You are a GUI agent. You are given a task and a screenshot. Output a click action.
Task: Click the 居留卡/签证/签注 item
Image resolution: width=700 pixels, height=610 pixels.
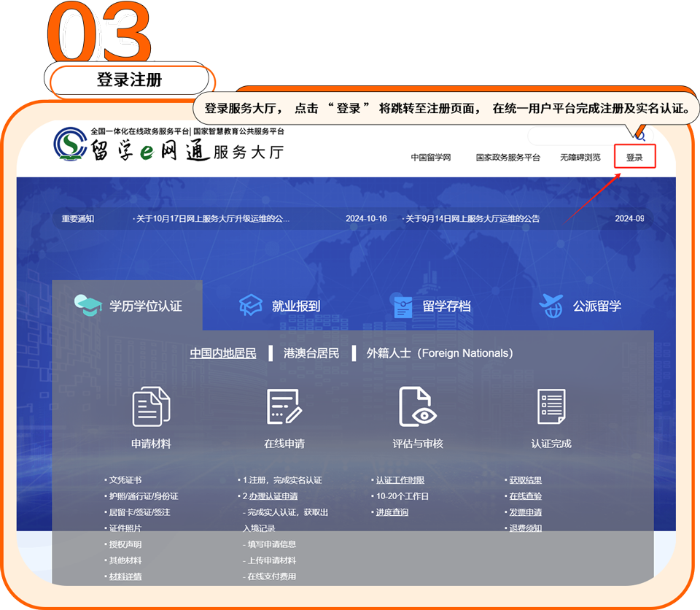pyautogui.click(x=140, y=512)
